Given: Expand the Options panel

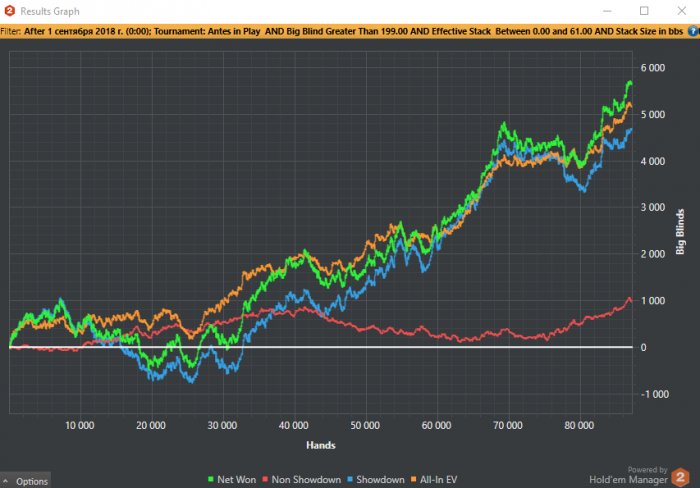Looking at the screenshot, I should [x=24, y=481].
